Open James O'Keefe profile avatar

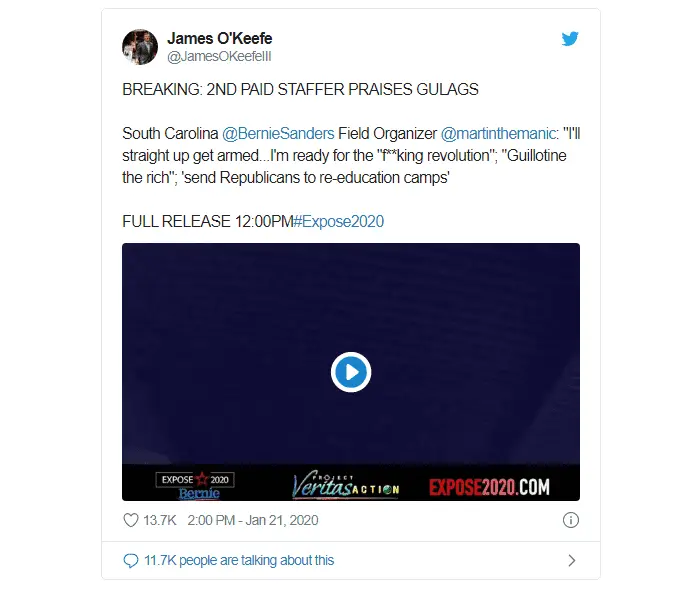coord(140,47)
